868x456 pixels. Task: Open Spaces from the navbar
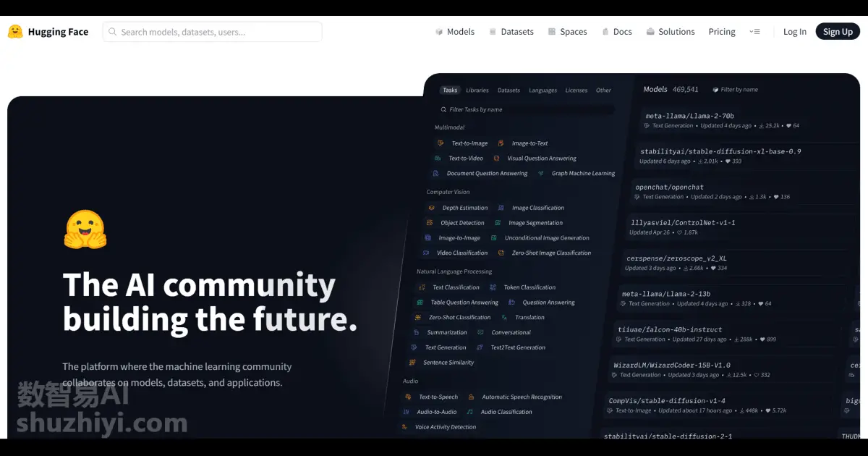pos(574,32)
